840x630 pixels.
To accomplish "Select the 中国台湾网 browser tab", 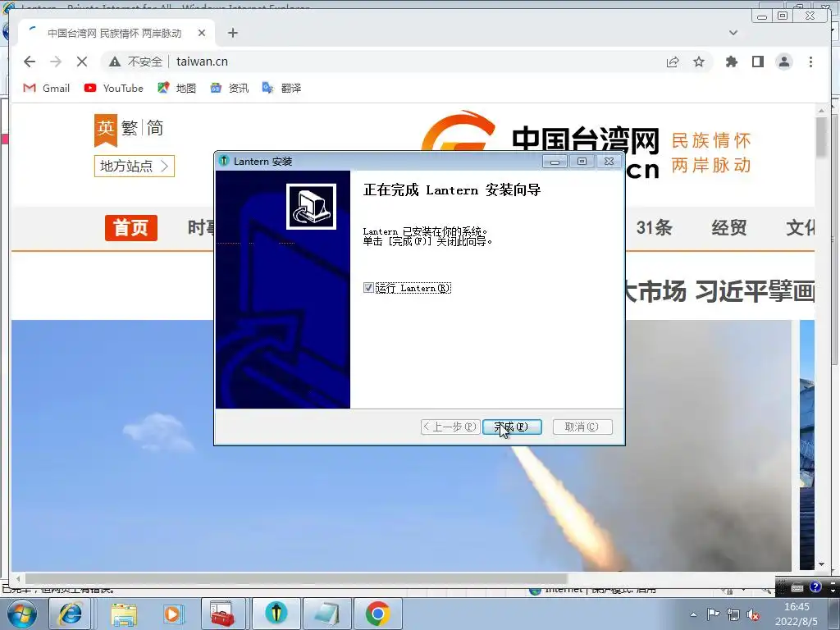I will click(116, 33).
